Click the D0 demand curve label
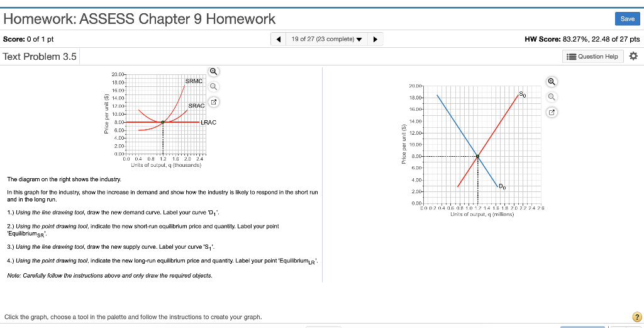Image resolution: width=644 pixels, height=328 pixels. pyautogui.click(x=502, y=188)
